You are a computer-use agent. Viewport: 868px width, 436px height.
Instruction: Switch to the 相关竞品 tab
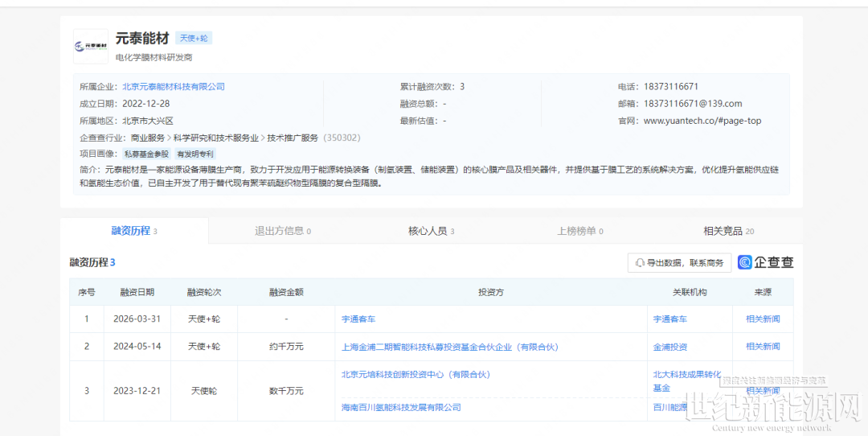(x=728, y=231)
